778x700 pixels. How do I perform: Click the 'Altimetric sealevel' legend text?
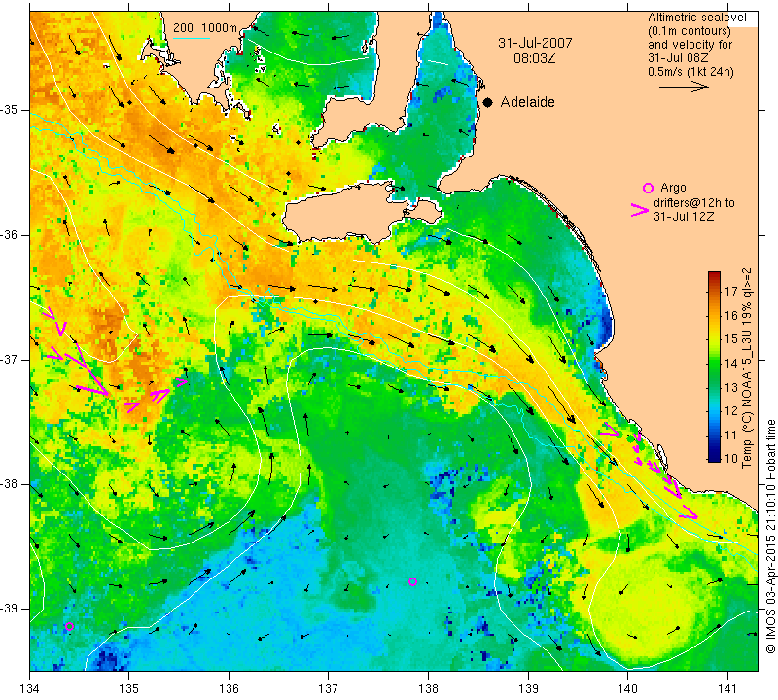(x=696, y=17)
